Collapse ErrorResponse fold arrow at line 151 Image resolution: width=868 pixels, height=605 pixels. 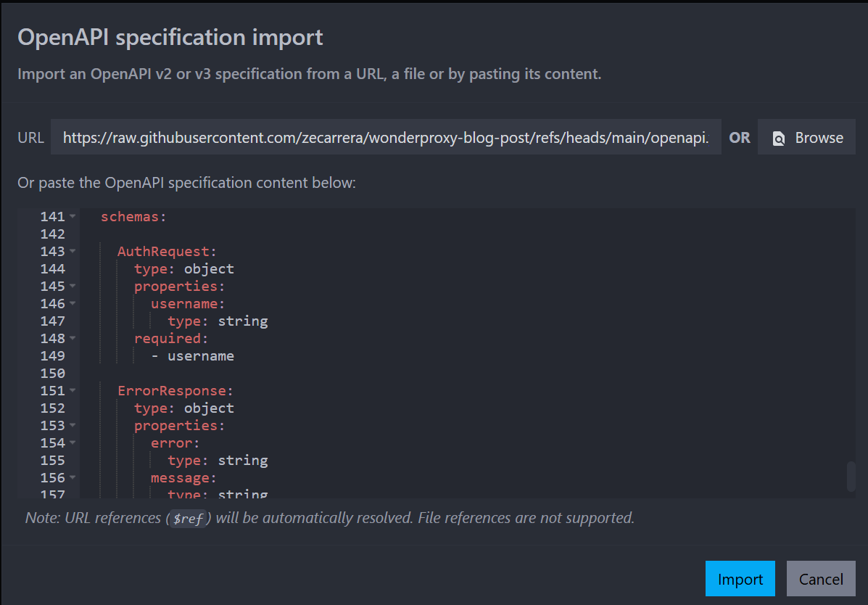point(73,390)
